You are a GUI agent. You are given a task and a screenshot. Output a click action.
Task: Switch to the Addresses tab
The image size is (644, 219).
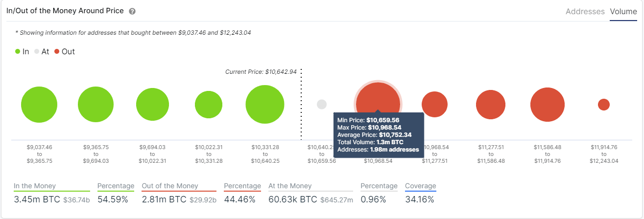(x=585, y=11)
